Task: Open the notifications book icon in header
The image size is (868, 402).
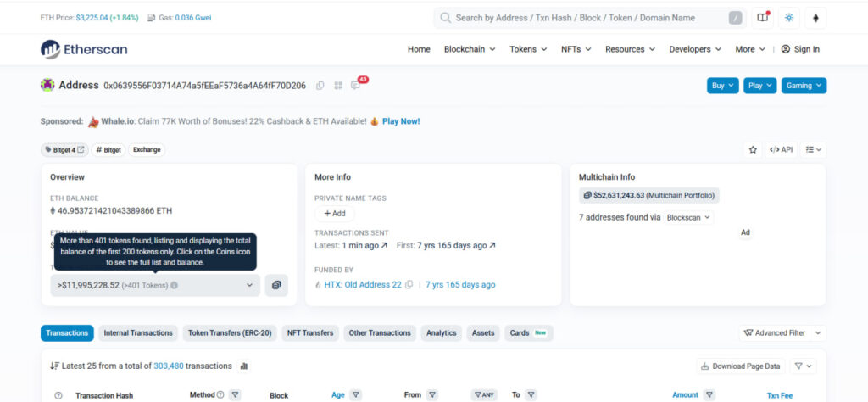Action: (x=763, y=18)
